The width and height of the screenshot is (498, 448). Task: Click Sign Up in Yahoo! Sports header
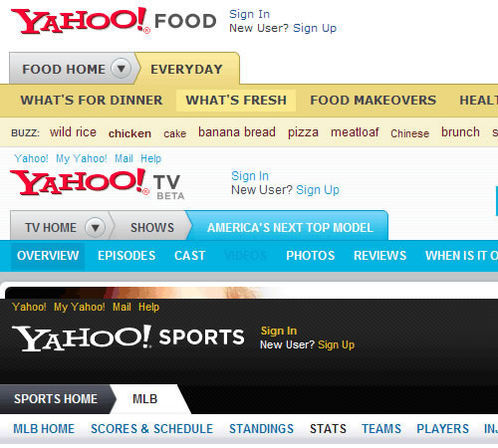[x=336, y=344]
